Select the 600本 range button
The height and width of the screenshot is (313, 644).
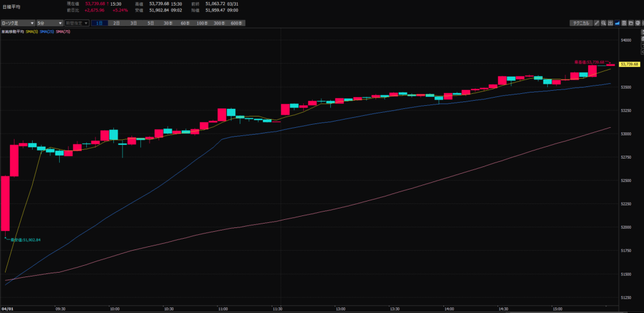click(x=236, y=23)
